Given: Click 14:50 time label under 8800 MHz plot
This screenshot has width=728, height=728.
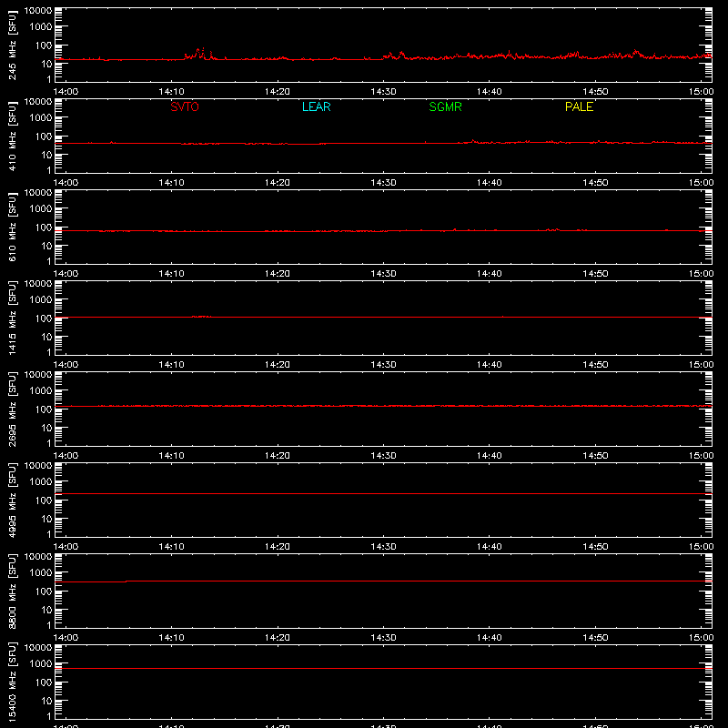Looking at the screenshot, I should coord(595,638).
